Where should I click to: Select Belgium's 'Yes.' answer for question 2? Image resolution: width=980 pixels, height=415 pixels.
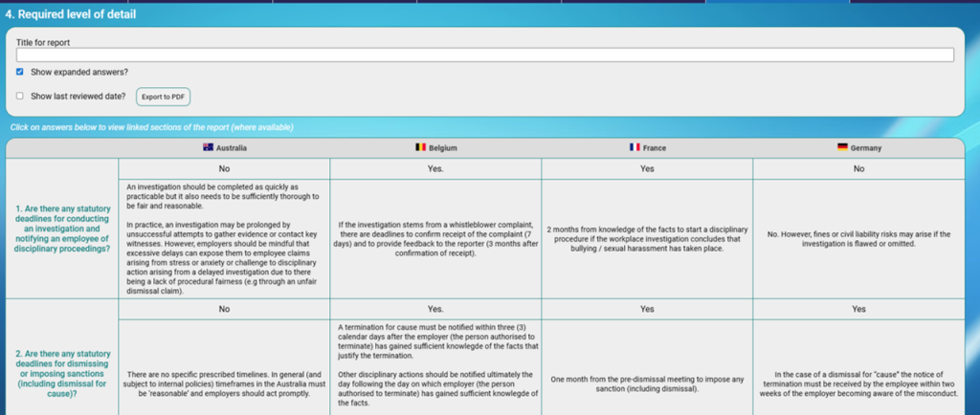(x=435, y=309)
